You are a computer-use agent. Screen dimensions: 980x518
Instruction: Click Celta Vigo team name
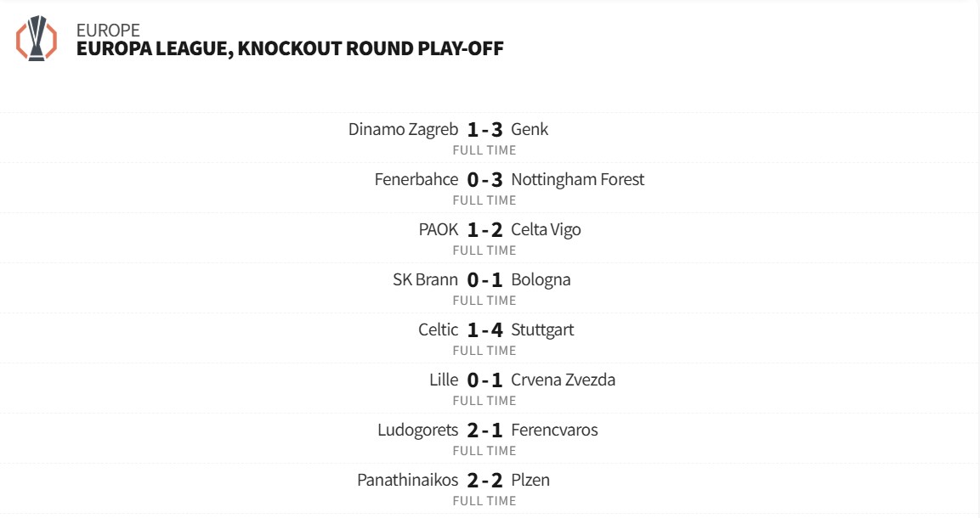(x=546, y=229)
